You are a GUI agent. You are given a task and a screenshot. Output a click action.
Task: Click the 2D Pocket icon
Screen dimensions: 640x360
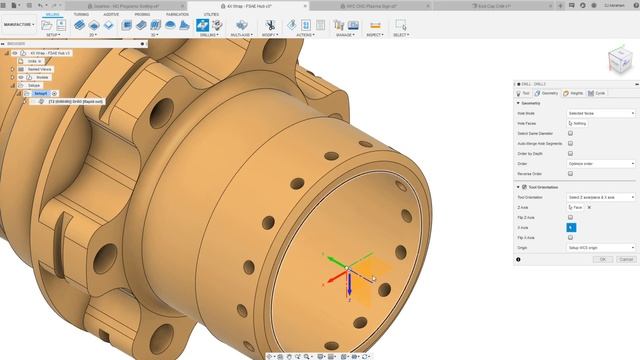[94, 25]
